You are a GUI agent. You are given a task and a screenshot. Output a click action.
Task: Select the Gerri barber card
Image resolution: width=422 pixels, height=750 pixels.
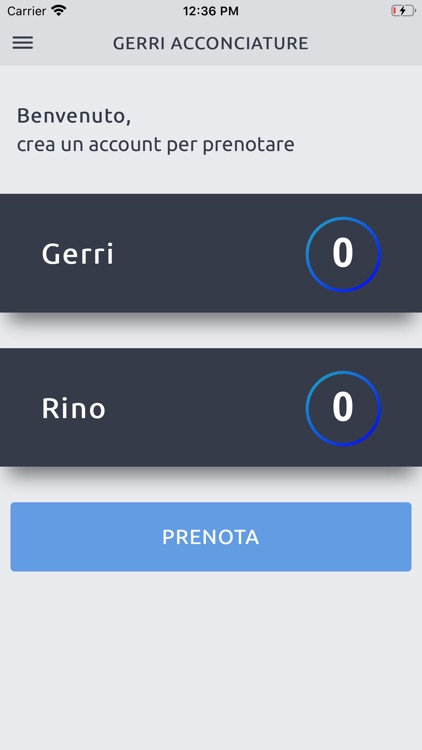coord(211,253)
